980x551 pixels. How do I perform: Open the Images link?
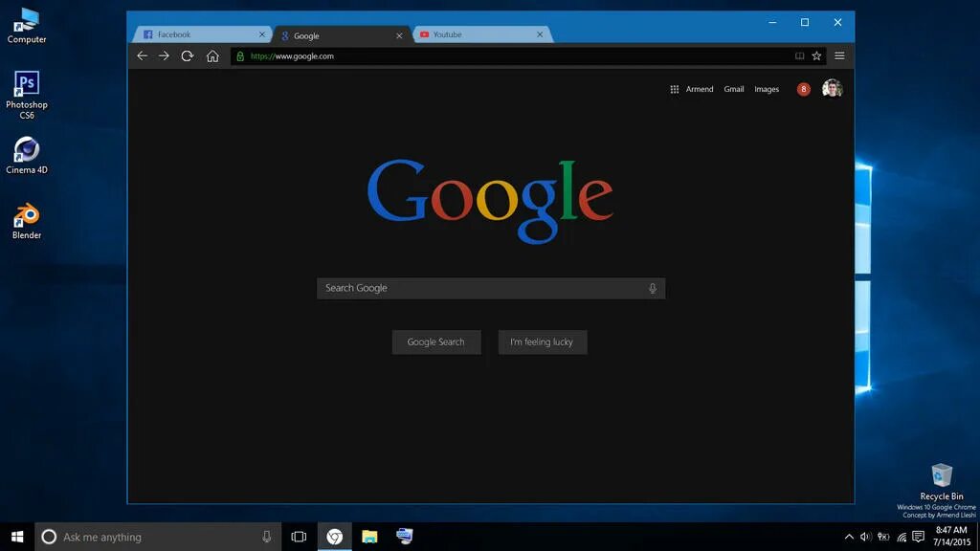point(767,89)
